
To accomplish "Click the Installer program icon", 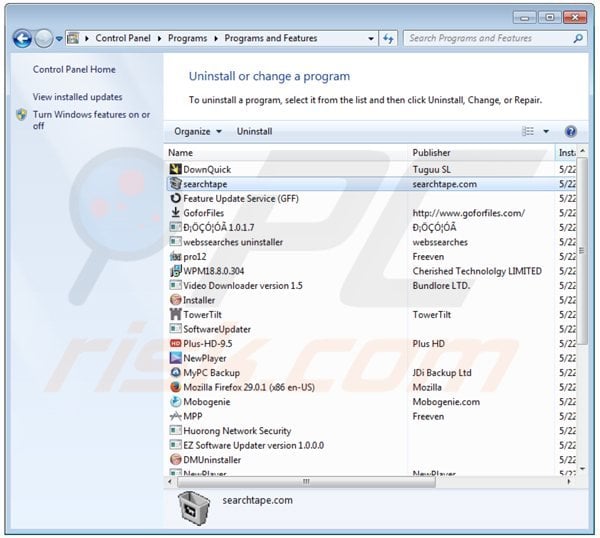I will click(x=175, y=300).
